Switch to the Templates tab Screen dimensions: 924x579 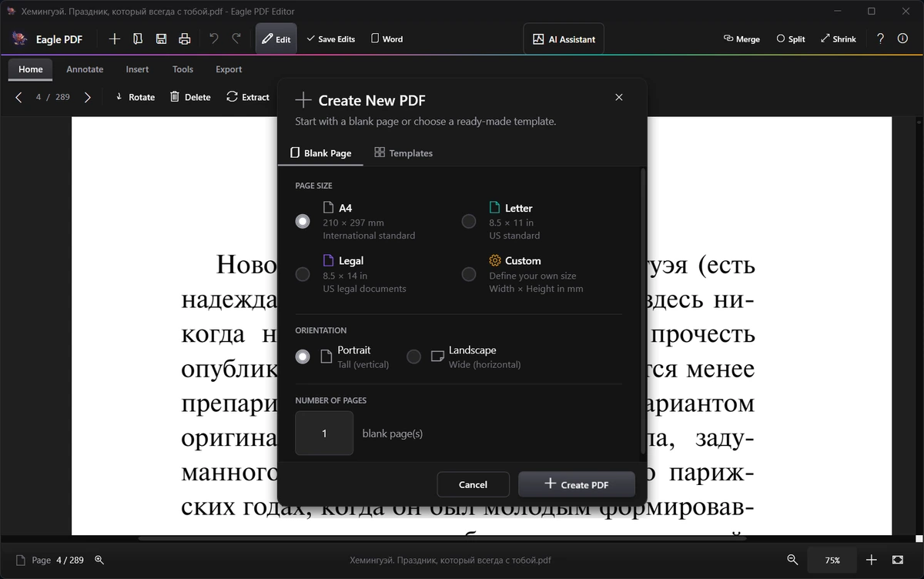[403, 153]
